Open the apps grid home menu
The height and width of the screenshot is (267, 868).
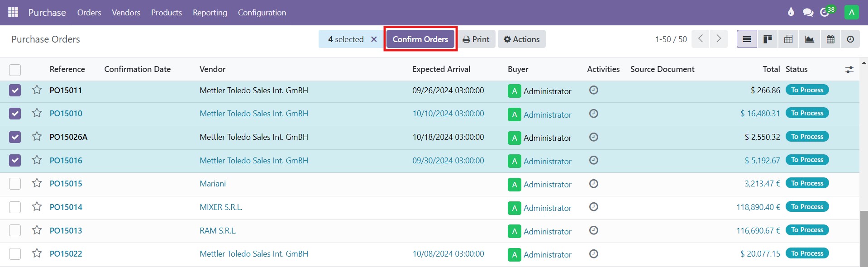13,12
